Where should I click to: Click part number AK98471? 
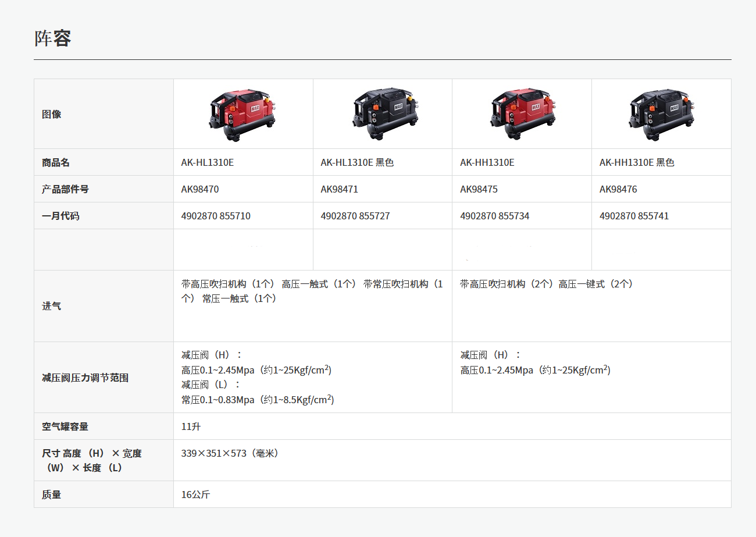tap(340, 189)
